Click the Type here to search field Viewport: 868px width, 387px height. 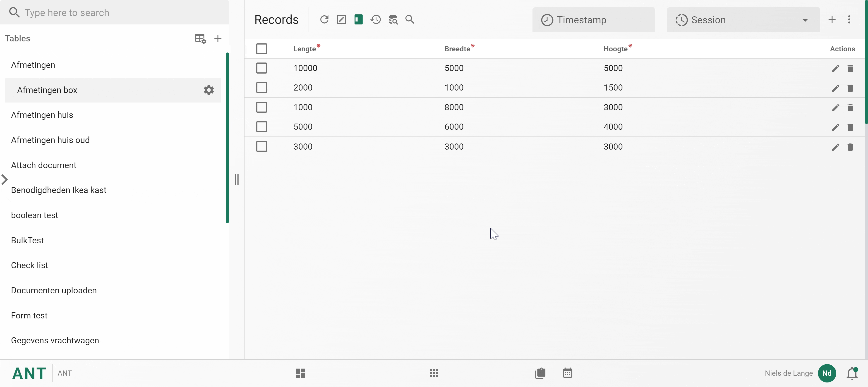tap(115, 12)
